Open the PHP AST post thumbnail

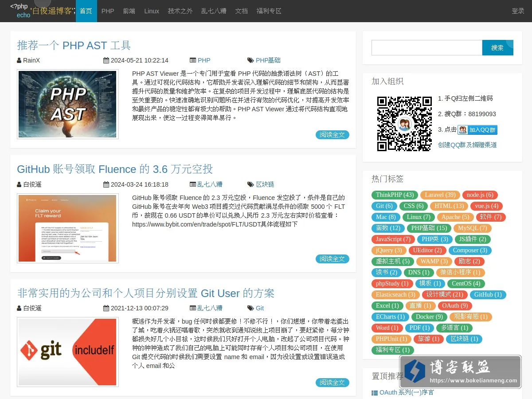[x=68, y=104]
